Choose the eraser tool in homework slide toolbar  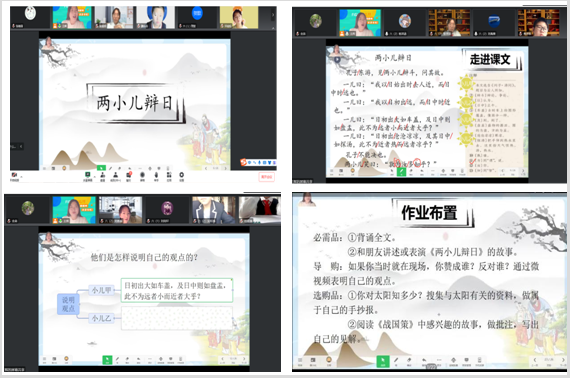coord(409,361)
